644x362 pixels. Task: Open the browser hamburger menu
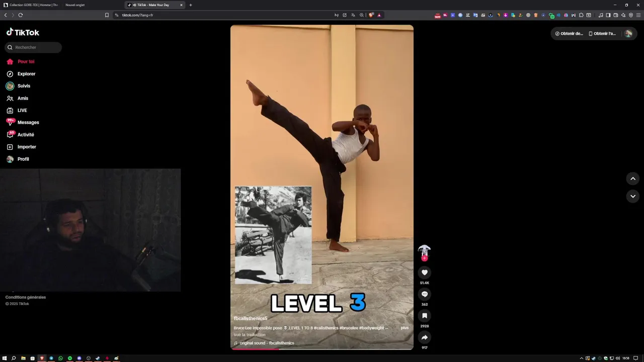pos(638,15)
